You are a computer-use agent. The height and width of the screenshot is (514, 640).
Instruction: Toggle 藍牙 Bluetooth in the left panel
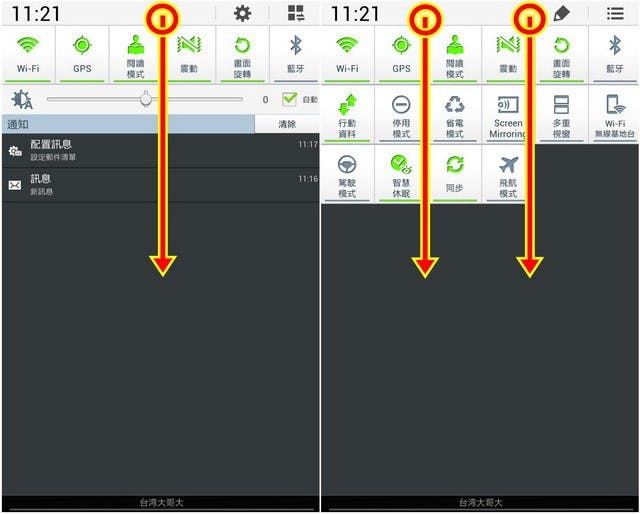point(296,55)
